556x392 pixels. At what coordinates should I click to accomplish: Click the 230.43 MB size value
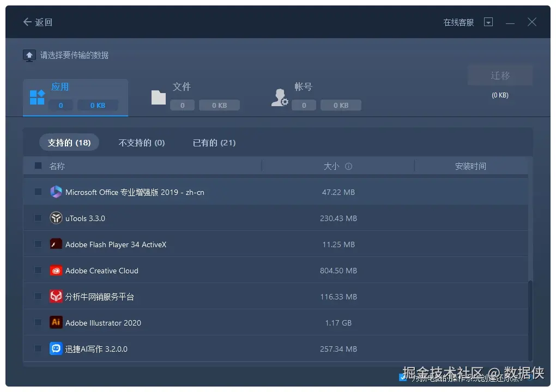tap(339, 218)
